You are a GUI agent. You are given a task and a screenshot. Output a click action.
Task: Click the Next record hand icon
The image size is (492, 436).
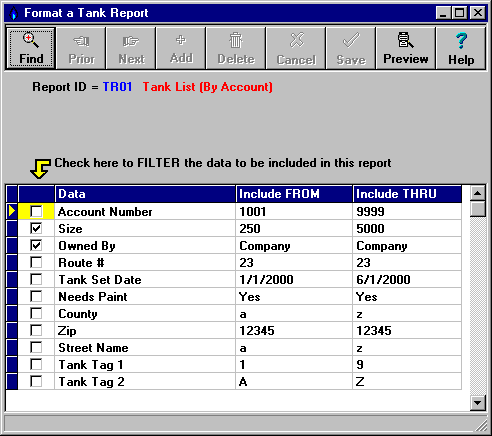[x=131, y=48]
